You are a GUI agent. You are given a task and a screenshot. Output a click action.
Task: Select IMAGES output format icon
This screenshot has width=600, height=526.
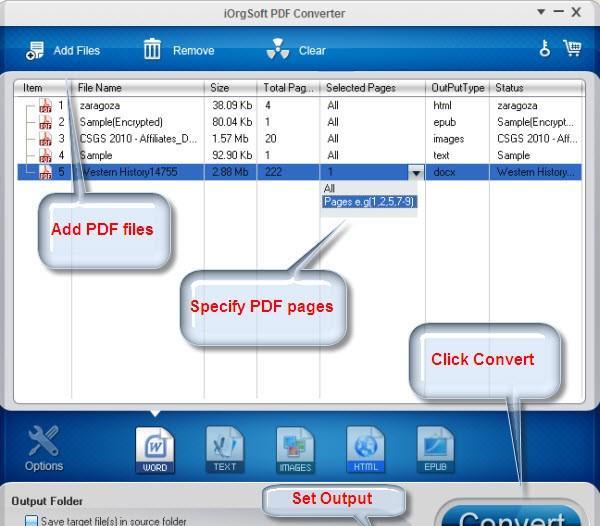[x=295, y=450]
